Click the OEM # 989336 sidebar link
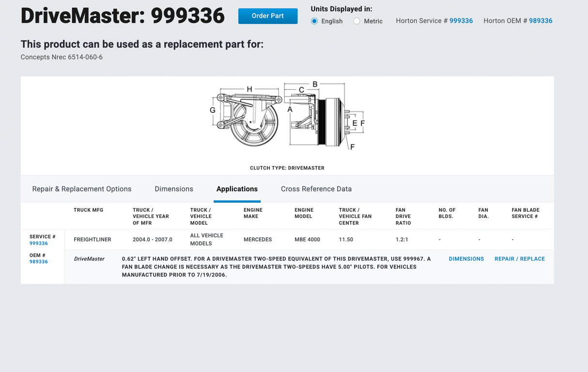Viewport: 588px width, 372px height. 38,261
